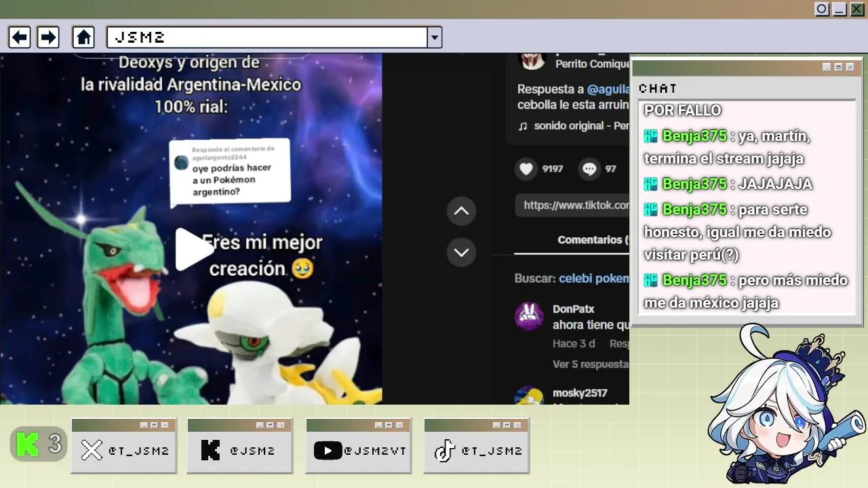Screen dimensions: 868x488
Task: Click the POR FALLO chat line
Action: pyautogui.click(x=682, y=110)
